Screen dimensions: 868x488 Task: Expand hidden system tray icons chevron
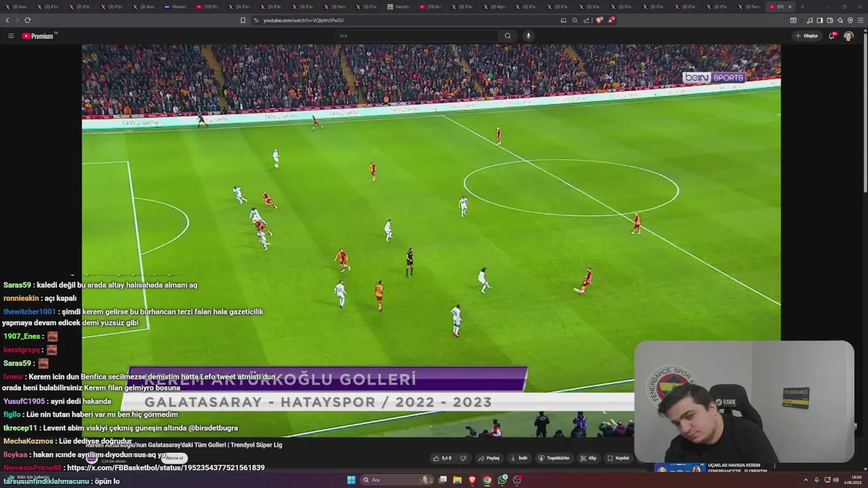[806, 480]
